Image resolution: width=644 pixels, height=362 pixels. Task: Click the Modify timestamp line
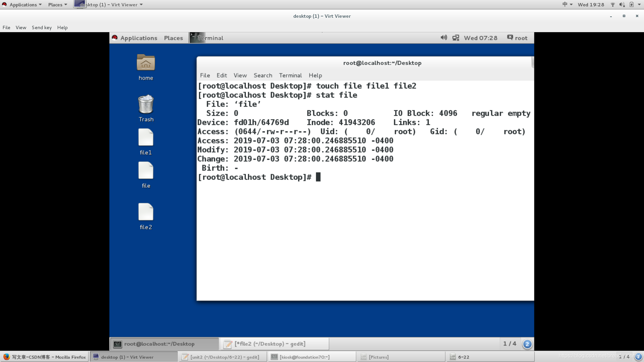tap(295, 150)
